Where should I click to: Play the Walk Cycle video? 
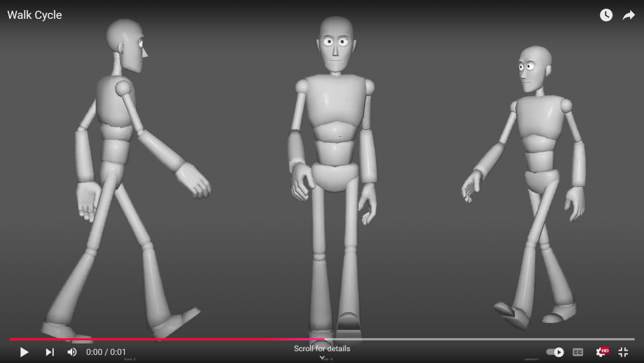(24, 352)
